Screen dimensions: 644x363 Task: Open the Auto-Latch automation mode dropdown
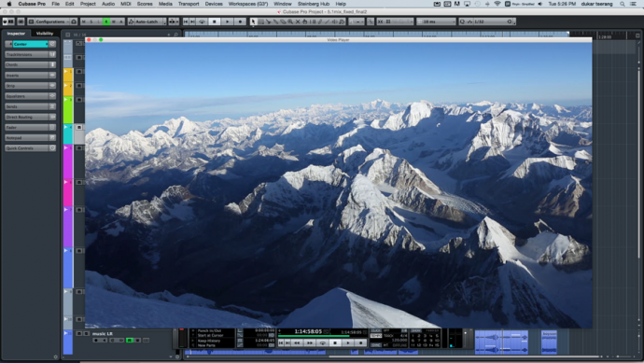tap(147, 21)
